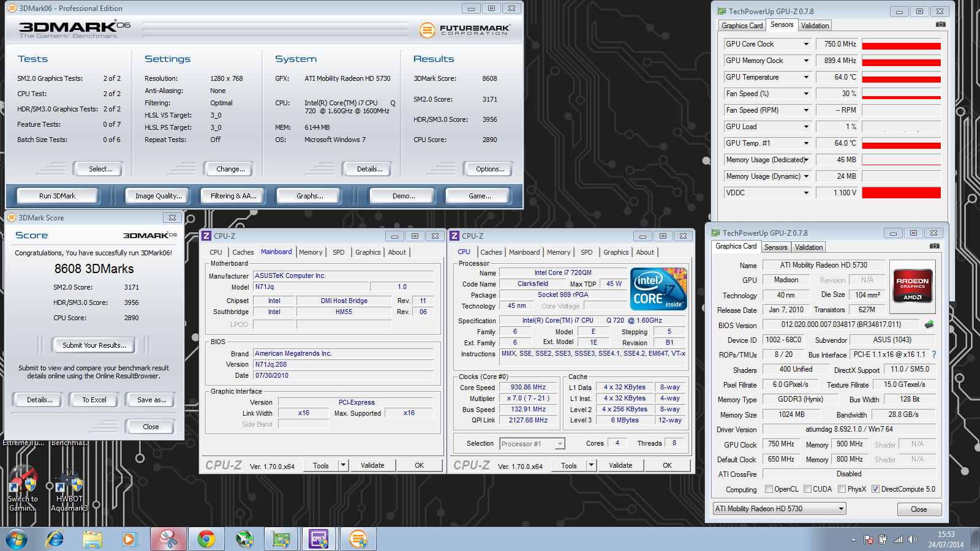Image resolution: width=980 pixels, height=551 pixels.
Task: Click the GPU-Z graphics card taskbar icon
Action: click(x=281, y=539)
